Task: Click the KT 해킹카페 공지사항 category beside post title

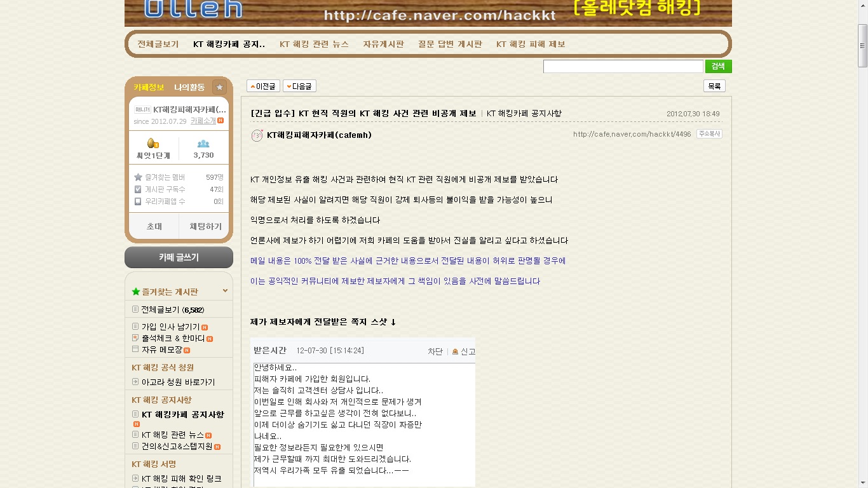Action: 524,113
